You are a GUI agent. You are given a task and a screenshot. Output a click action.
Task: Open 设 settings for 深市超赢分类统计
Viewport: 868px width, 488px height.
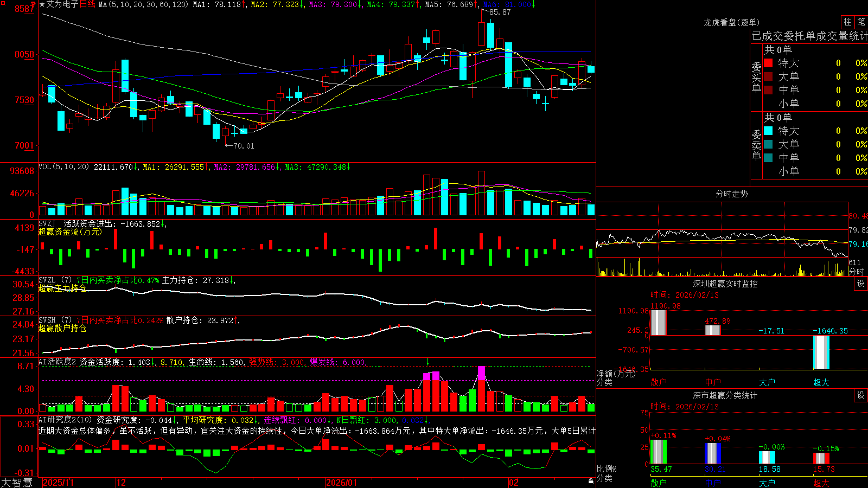click(861, 395)
